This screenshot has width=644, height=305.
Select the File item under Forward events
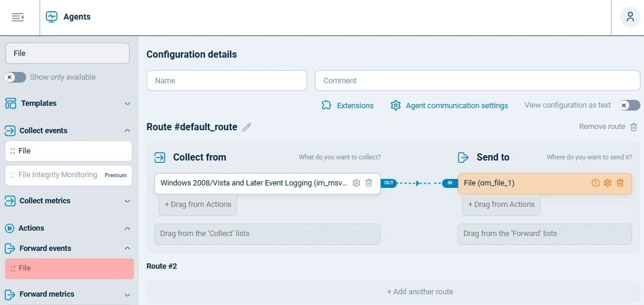click(x=70, y=269)
